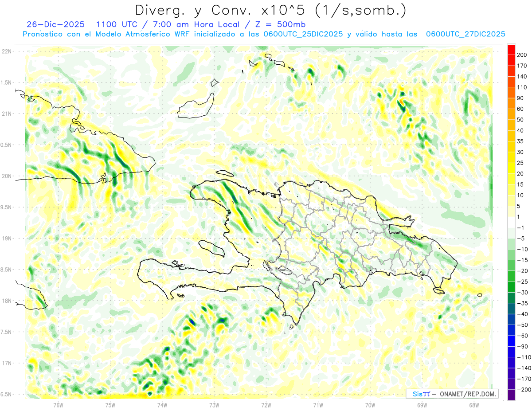
Task: Click the '200' color bar value
Action: [522, 55]
